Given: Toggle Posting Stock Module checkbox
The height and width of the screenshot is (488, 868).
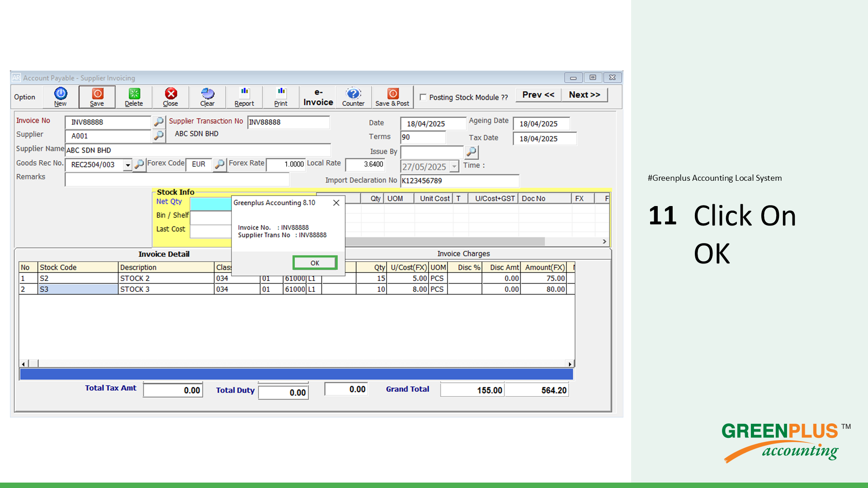Looking at the screenshot, I should [423, 97].
